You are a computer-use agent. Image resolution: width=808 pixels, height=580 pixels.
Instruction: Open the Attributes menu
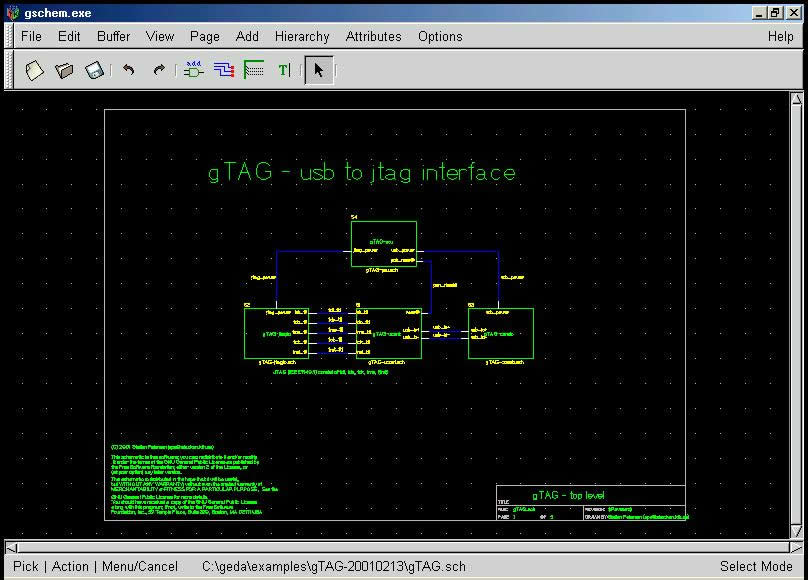(374, 37)
